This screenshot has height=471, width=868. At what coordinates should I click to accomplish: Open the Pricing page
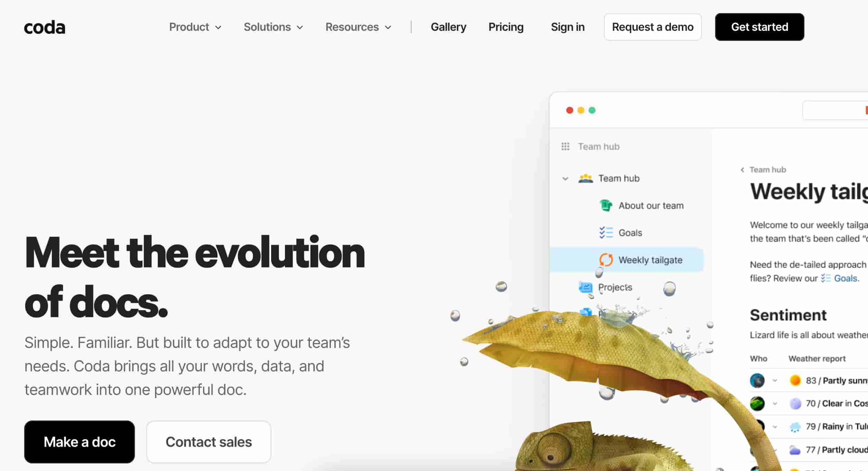point(506,27)
